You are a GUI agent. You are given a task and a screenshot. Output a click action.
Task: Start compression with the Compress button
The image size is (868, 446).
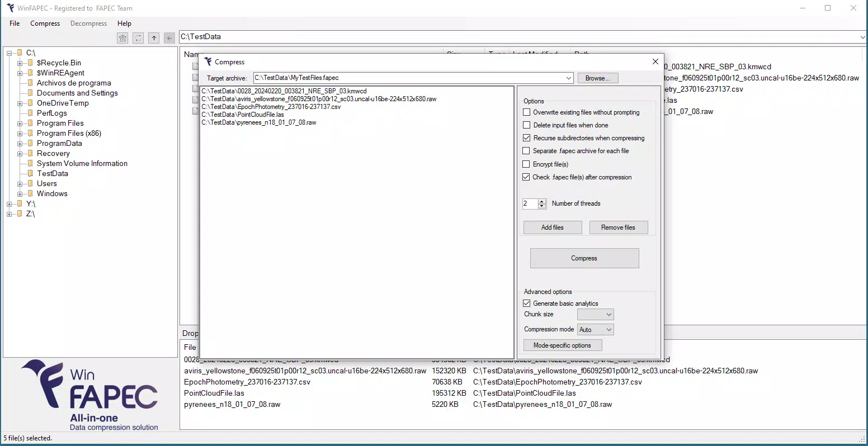[584, 258]
